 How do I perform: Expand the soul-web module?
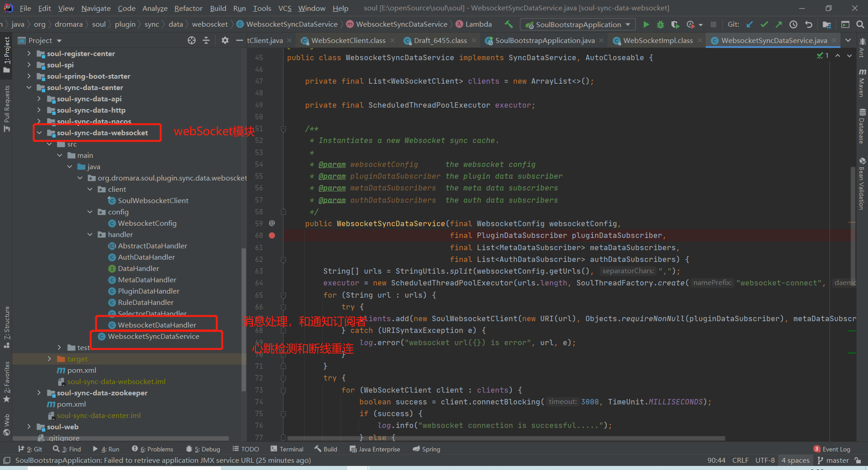29,427
